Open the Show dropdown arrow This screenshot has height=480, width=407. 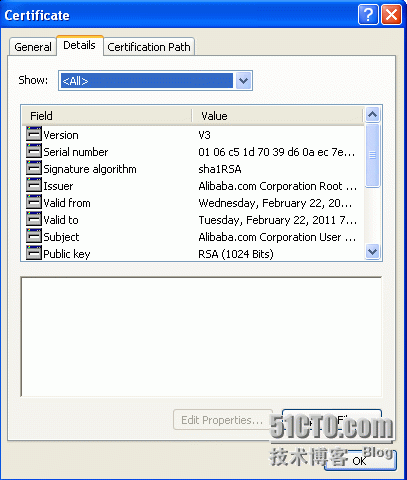[243, 81]
